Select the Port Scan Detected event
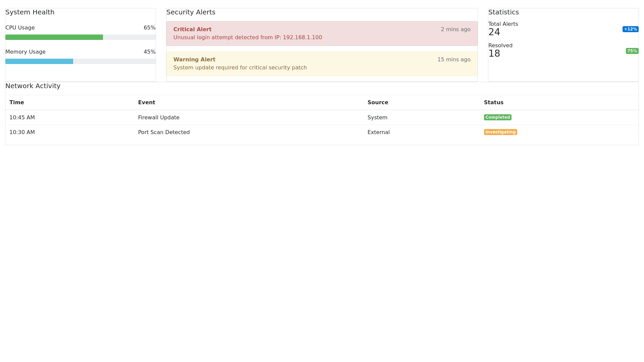644x362 pixels. click(x=164, y=132)
